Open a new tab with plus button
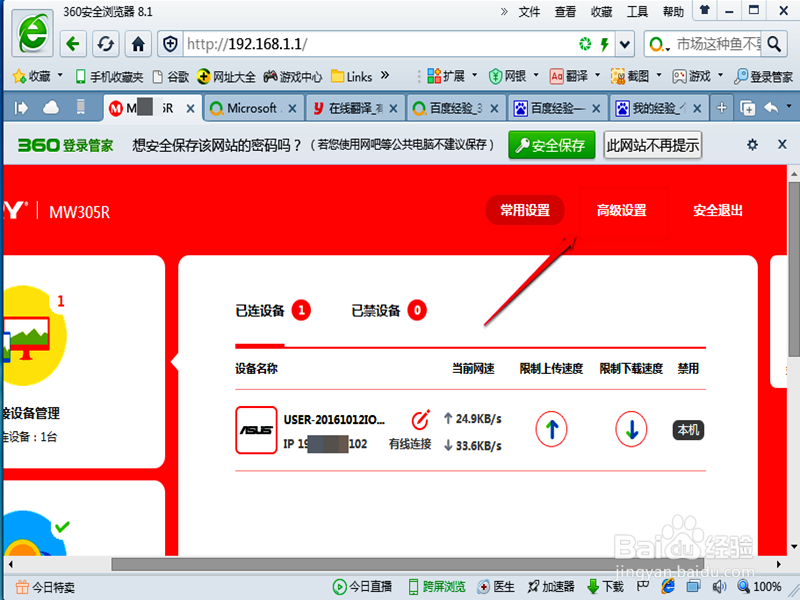This screenshot has height=600, width=800. coord(721,108)
